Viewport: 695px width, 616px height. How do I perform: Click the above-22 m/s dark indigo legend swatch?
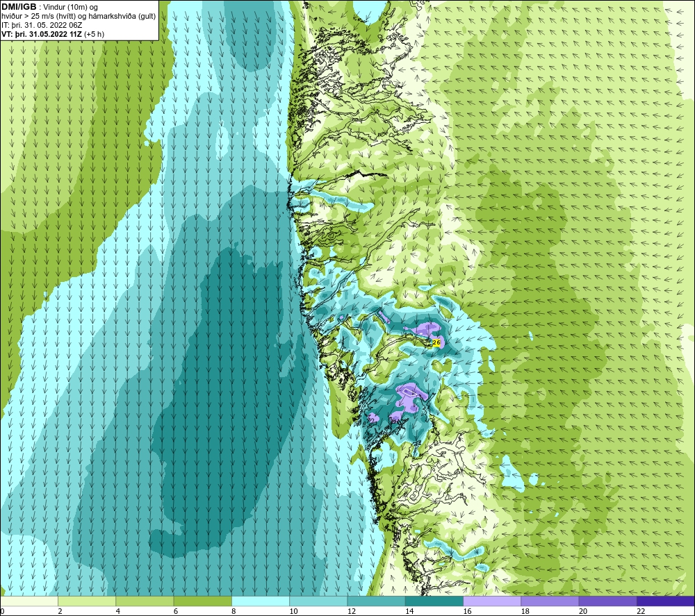[x=666, y=601]
